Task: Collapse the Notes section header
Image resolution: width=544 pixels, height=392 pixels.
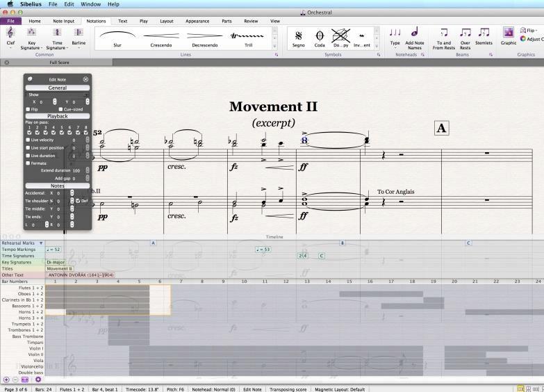Action: click(x=58, y=186)
